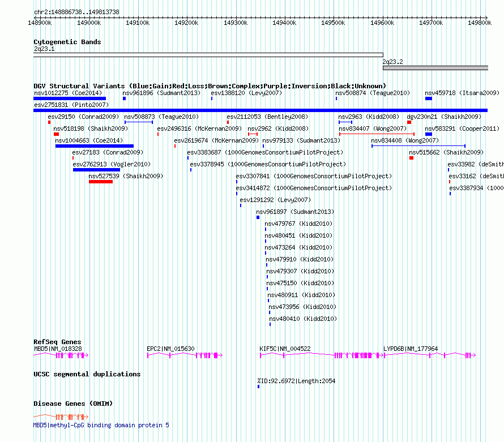Select the nsv834408 (Wong2007) blue span

point(418,146)
